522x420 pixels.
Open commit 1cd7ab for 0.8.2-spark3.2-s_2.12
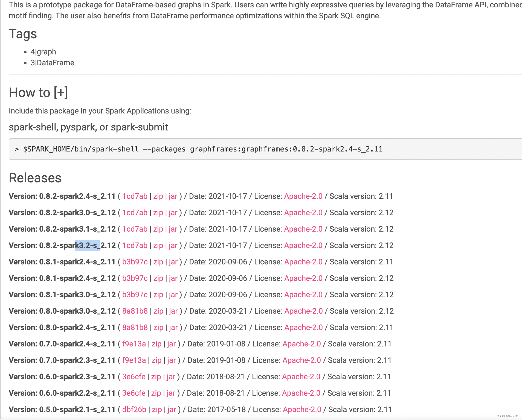pos(135,246)
